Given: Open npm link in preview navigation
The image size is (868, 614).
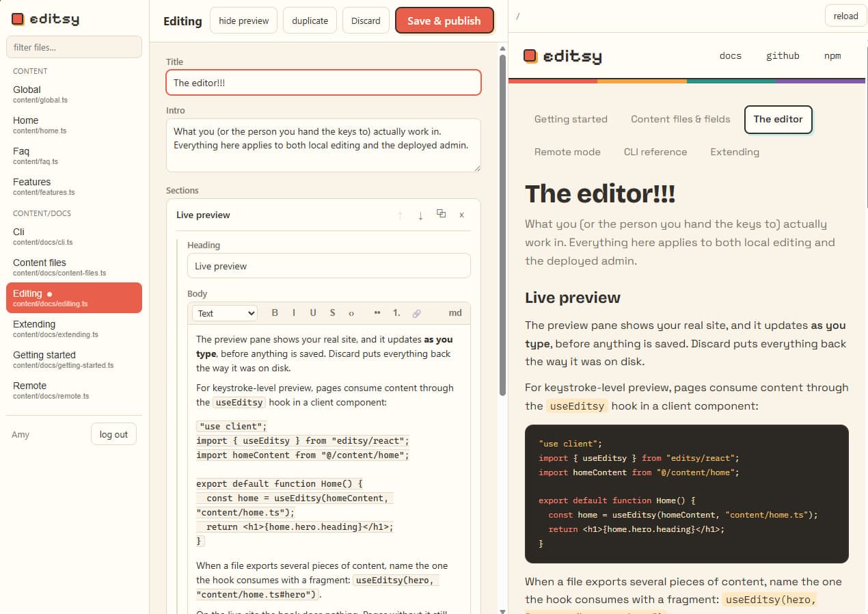Looking at the screenshot, I should tap(832, 56).
